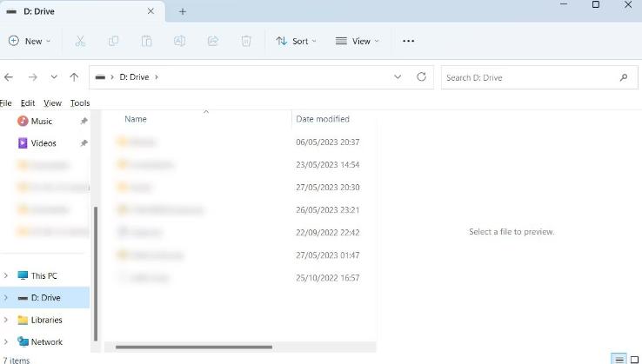Go forward with the right arrow
This screenshot has height=364, width=642.
coord(33,77)
